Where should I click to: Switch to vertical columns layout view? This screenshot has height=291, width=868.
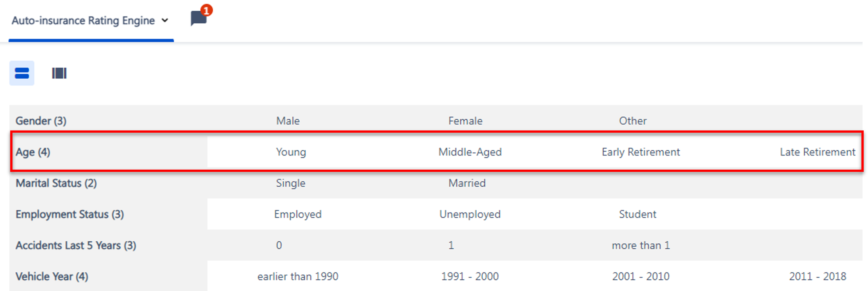pyautogui.click(x=59, y=73)
